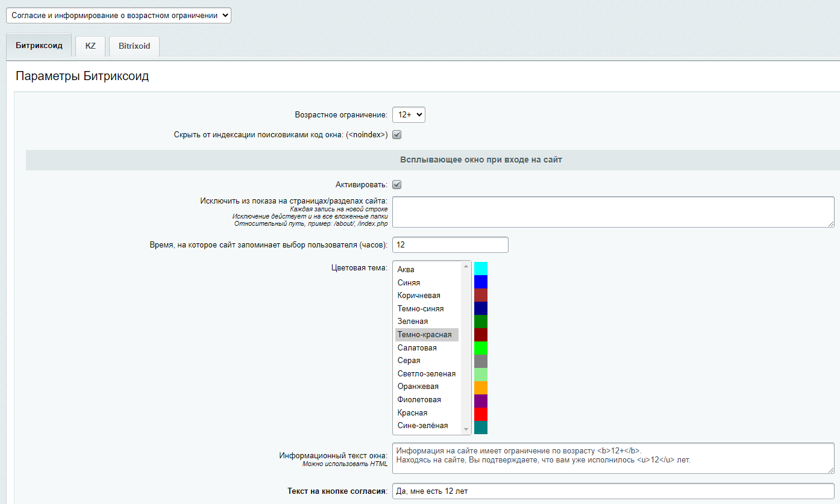Click the orange color swatch

coord(481,387)
